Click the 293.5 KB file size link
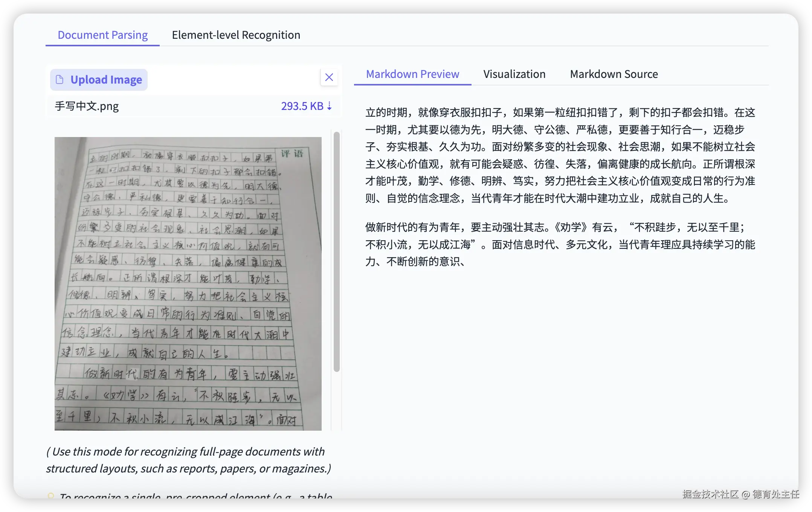Image resolution: width=812 pixels, height=512 pixels. pos(302,106)
